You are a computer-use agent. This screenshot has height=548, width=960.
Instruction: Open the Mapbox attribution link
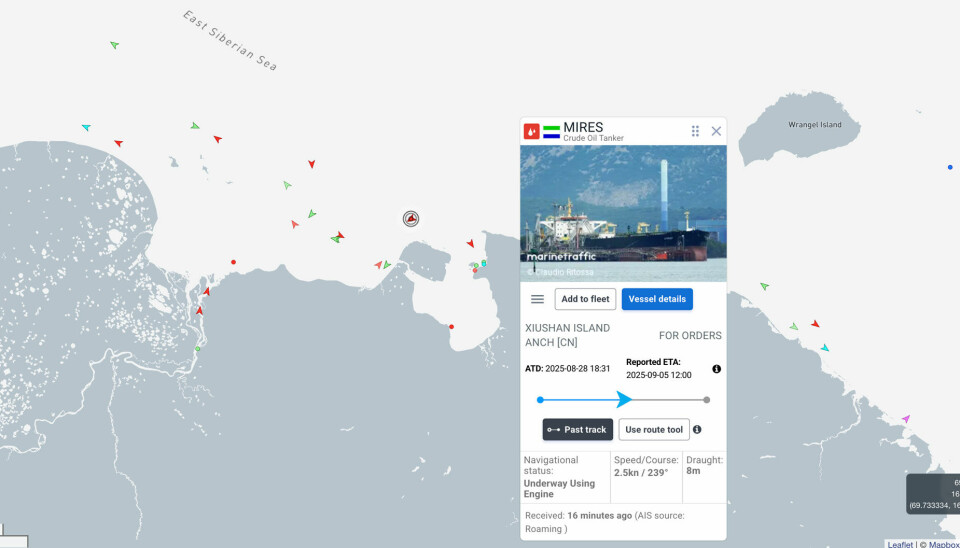(943, 544)
